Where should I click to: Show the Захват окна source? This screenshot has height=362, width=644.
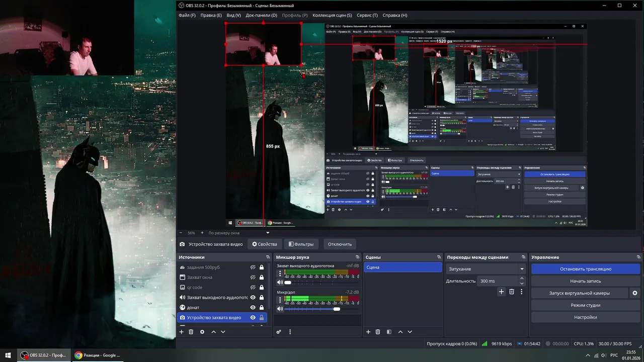point(253,278)
